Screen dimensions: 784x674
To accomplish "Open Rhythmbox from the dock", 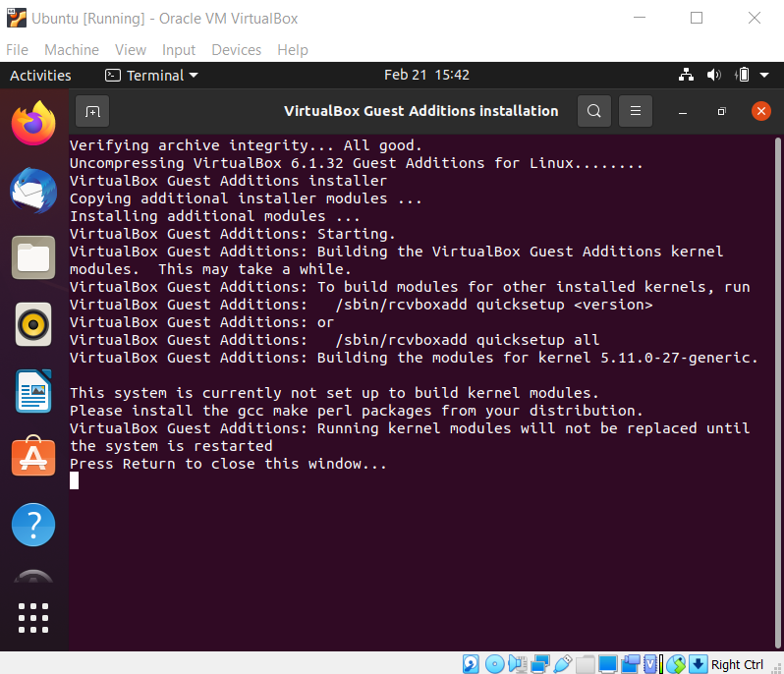I will pos(33,324).
